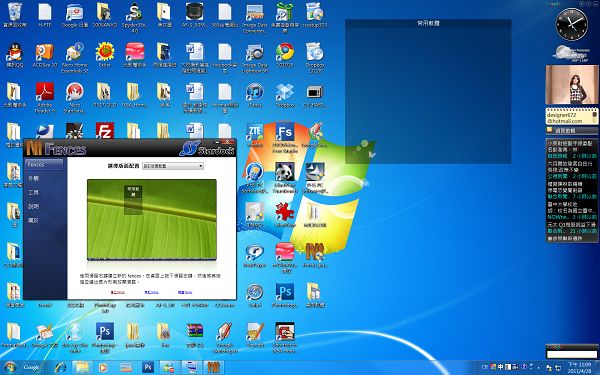Image resolution: width=600 pixels, height=375 pixels.
Task: Select the 工具 item in Fences sidebar
Action: click(34, 192)
